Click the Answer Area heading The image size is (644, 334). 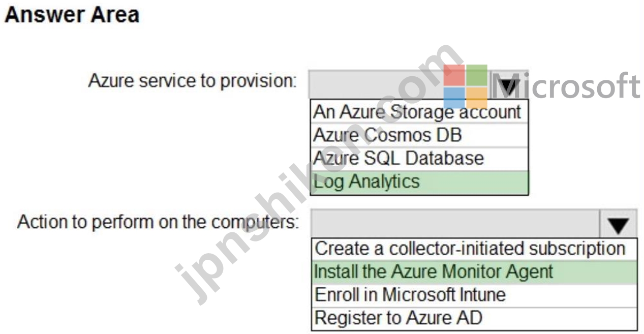point(72,14)
